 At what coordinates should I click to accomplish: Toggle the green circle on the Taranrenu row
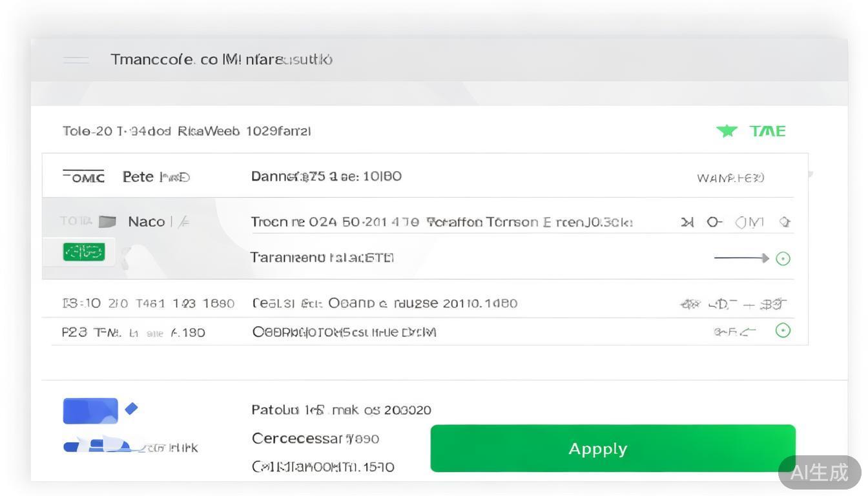click(x=783, y=258)
